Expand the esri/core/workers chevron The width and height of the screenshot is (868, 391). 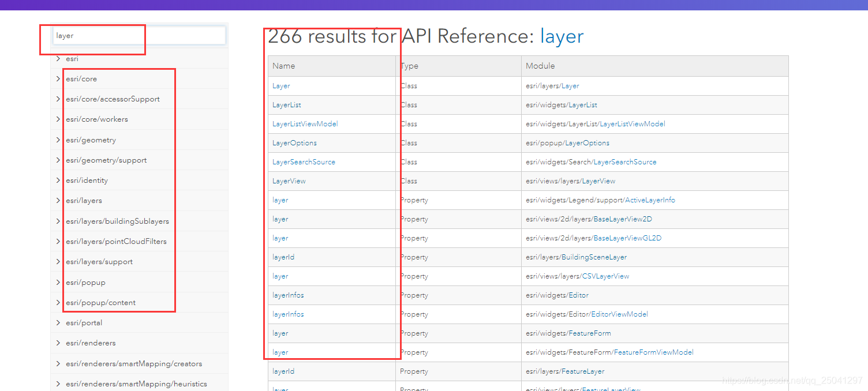click(x=58, y=119)
